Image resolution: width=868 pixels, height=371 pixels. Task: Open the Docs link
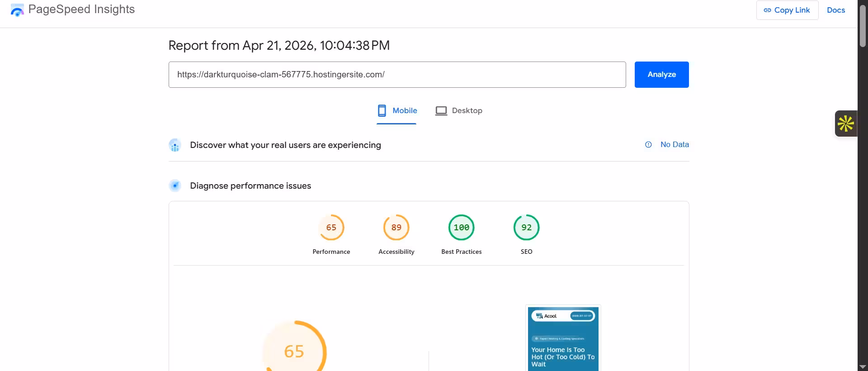point(835,10)
